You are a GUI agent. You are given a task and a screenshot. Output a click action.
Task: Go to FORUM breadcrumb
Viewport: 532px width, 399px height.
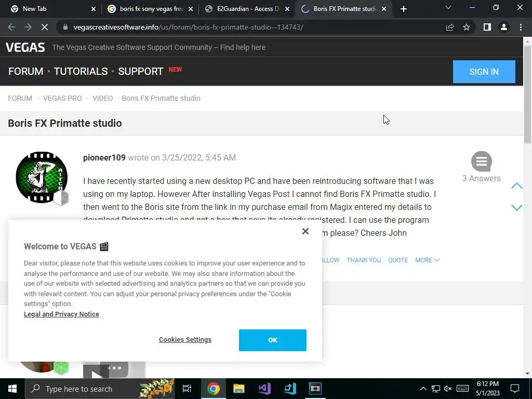click(20, 98)
